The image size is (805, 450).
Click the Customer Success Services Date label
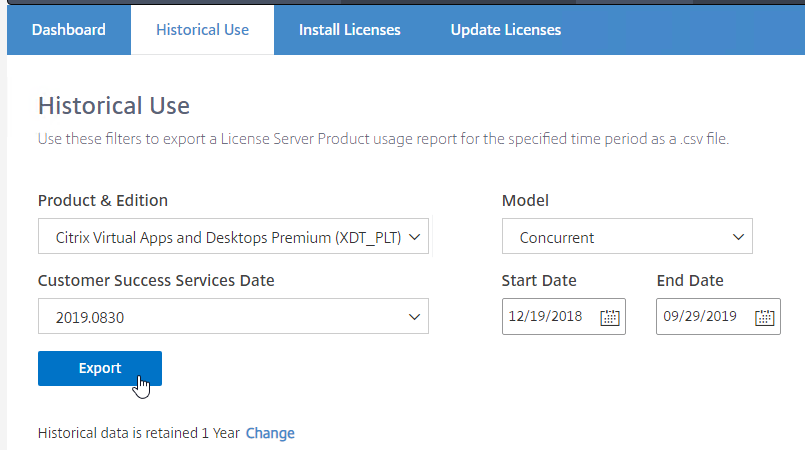coord(156,280)
